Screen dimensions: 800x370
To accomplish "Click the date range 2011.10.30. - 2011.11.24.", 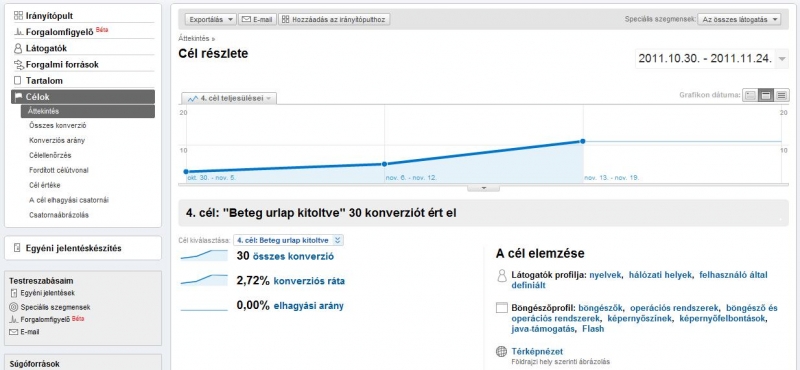I will click(705, 59).
